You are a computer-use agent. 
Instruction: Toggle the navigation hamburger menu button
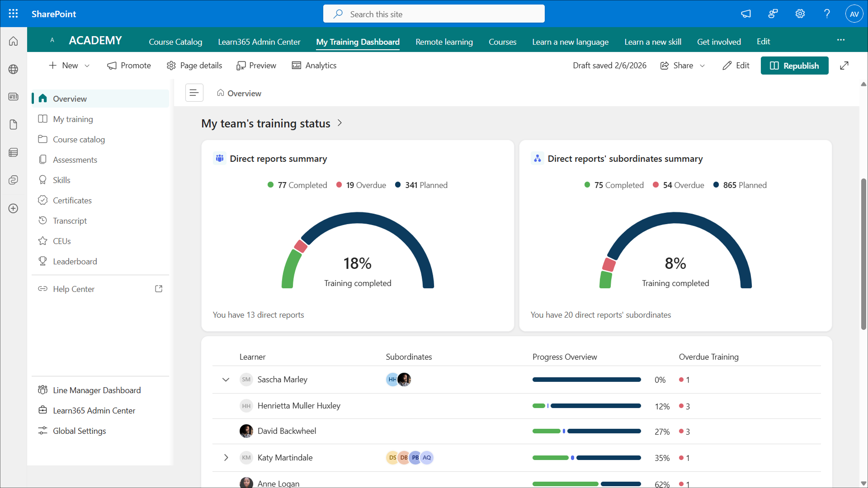(194, 93)
